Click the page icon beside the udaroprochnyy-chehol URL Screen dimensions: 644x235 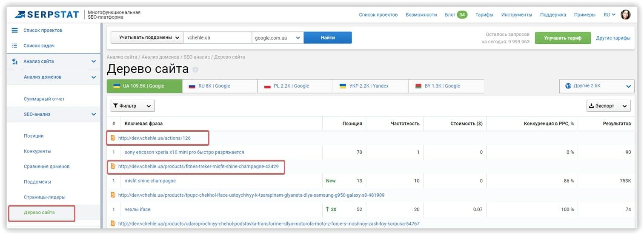point(113,223)
